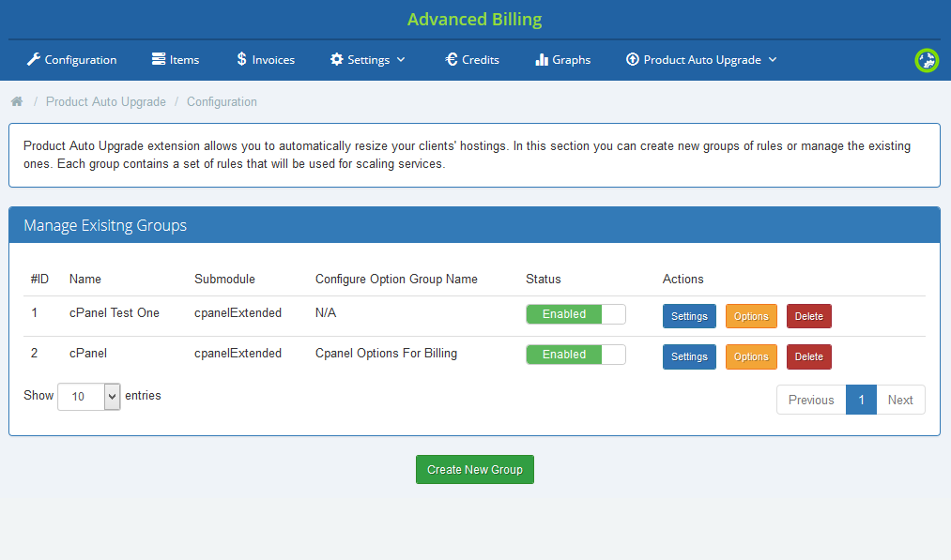Open Settings for the cPanel group
Image resolution: width=951 pixels, height=560 pixels.
click(x=689, y=357)
